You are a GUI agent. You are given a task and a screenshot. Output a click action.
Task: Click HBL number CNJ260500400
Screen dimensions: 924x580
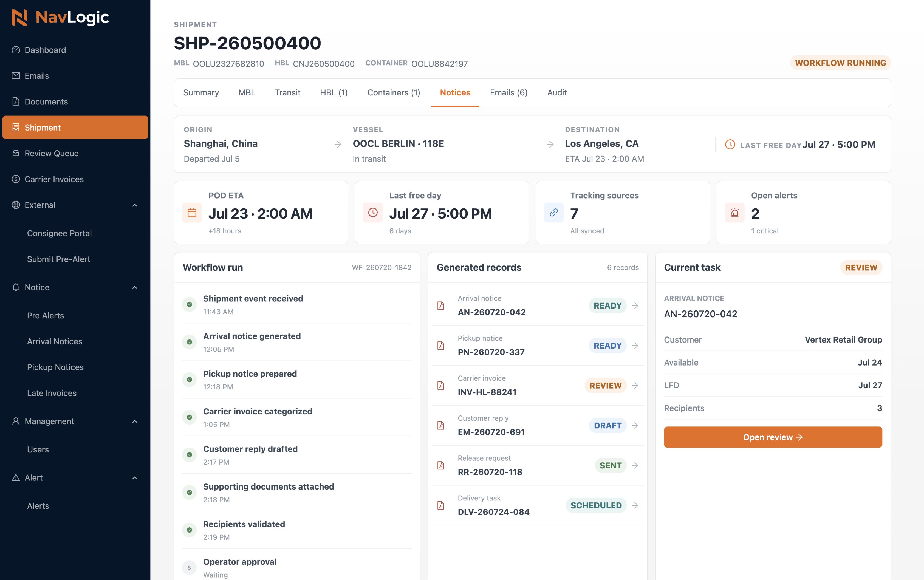(324, 64)
